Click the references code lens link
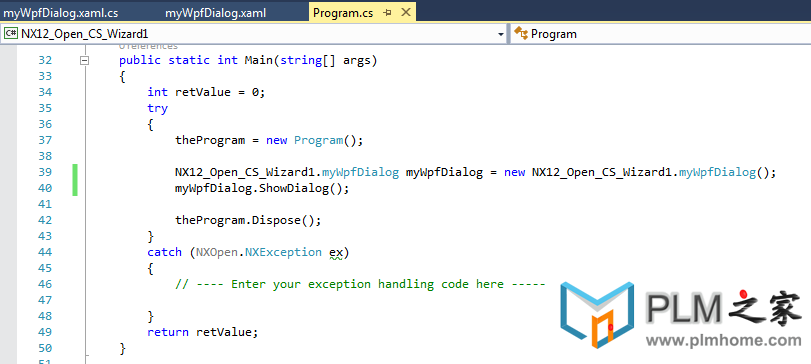 [x=148, y=47]
